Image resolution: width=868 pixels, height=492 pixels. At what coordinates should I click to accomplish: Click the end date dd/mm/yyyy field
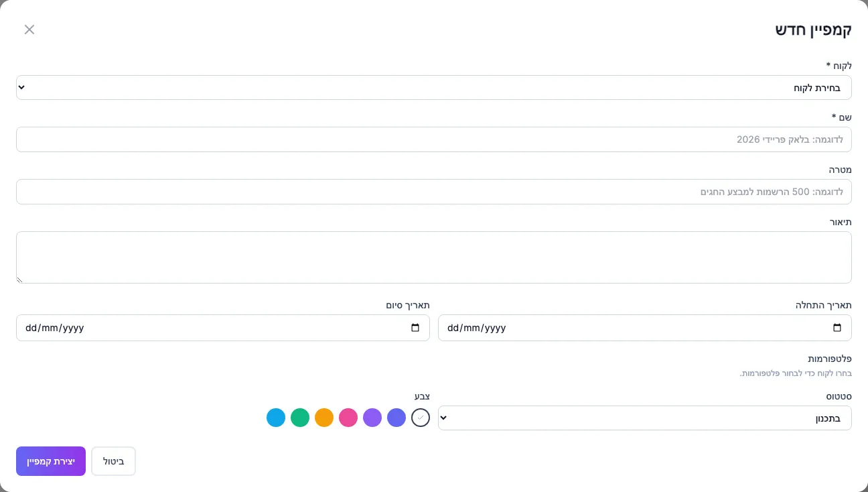click(223, 328)
